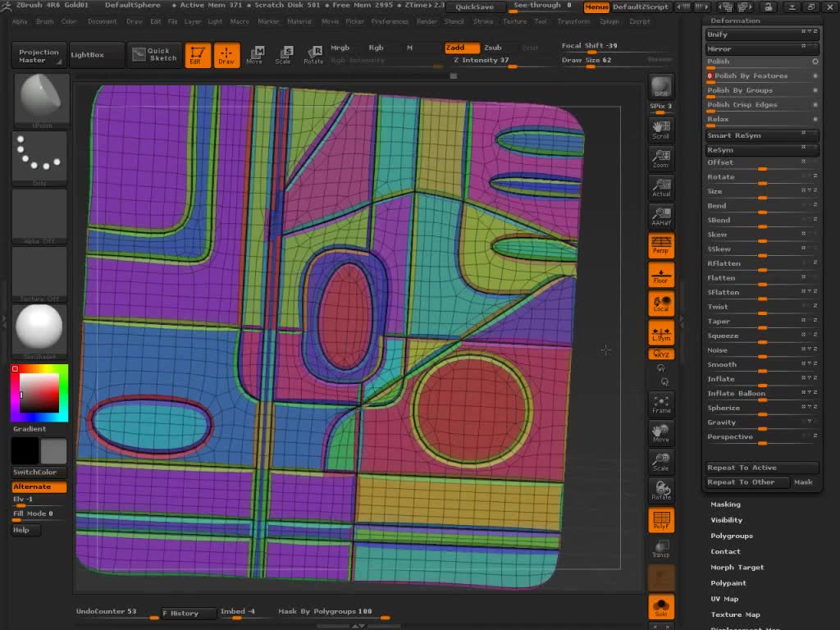The image size is (840, 630).
Task: Click Repeat To Active button
Action: pos(762,468)
